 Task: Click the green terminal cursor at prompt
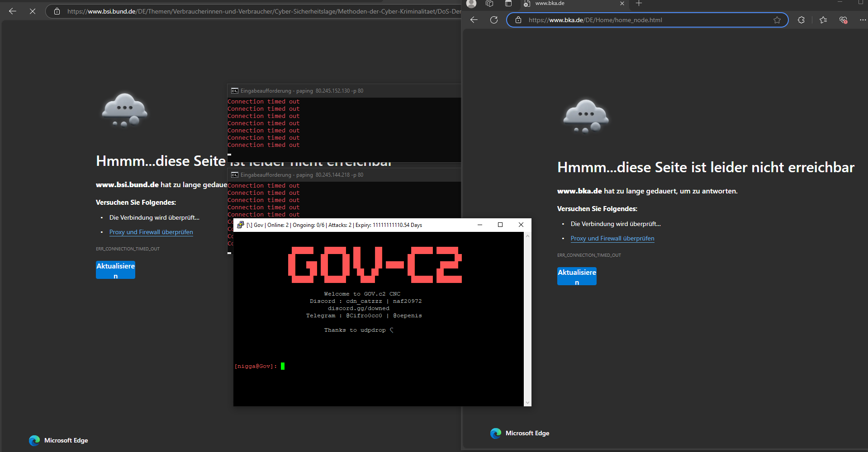point(283,366)
